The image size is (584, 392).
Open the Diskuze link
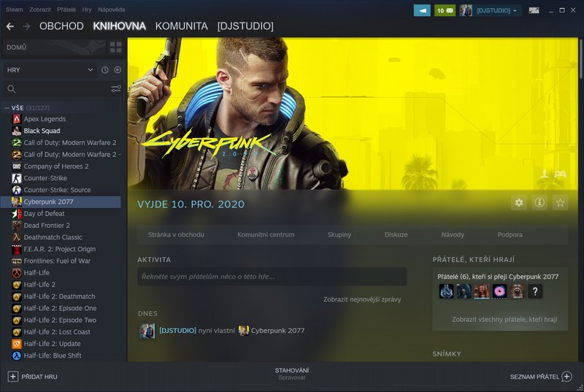[396, 235]
